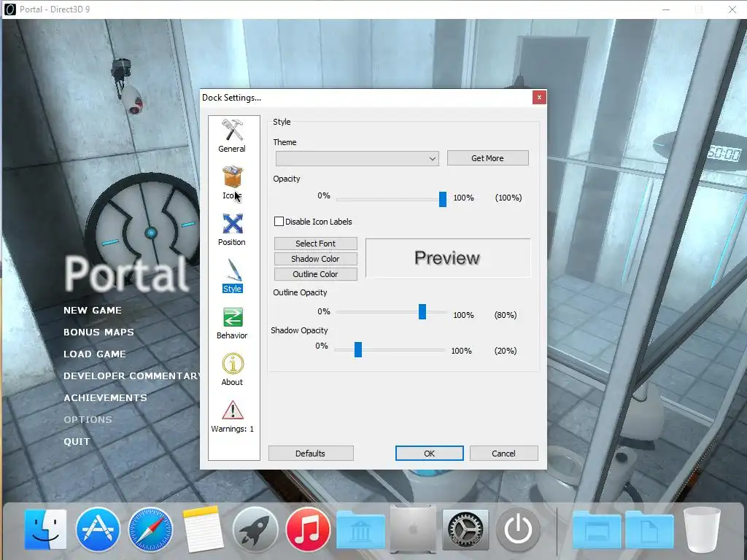Click the Outline Opacity slider handle

[422, 312]
